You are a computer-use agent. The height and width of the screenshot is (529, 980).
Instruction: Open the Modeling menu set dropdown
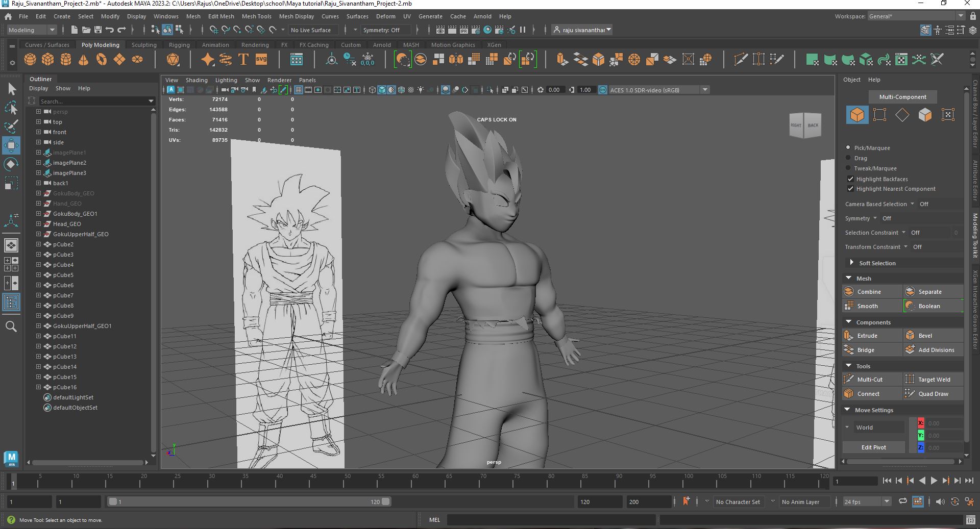[x=32, y=30]
